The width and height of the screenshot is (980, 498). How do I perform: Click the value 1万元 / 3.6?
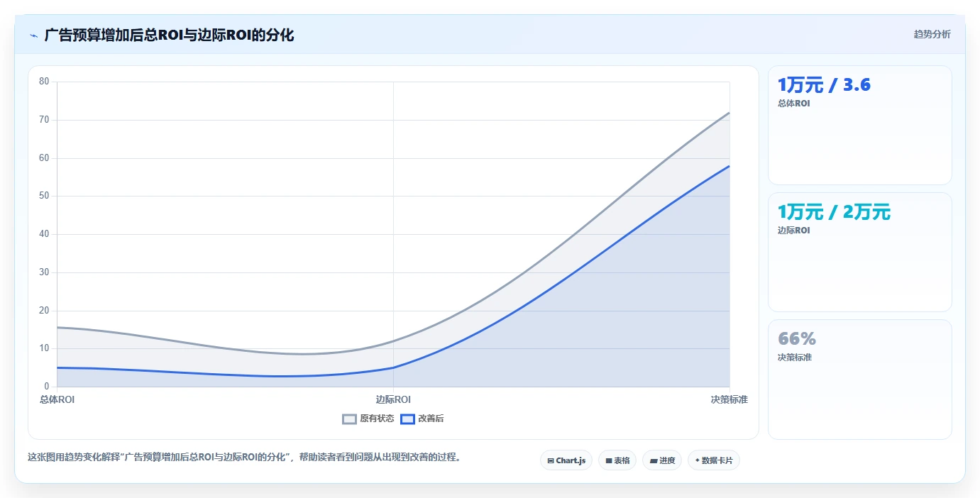pos(824,85)
